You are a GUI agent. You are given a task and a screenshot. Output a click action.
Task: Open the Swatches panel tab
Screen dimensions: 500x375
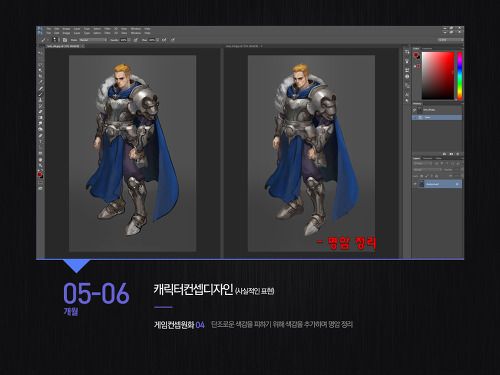pyautogui.click(x=427, y=49)
